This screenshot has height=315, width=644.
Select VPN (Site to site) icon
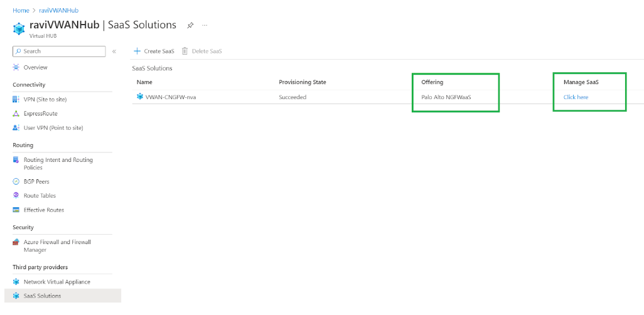[x=16, y=99]
